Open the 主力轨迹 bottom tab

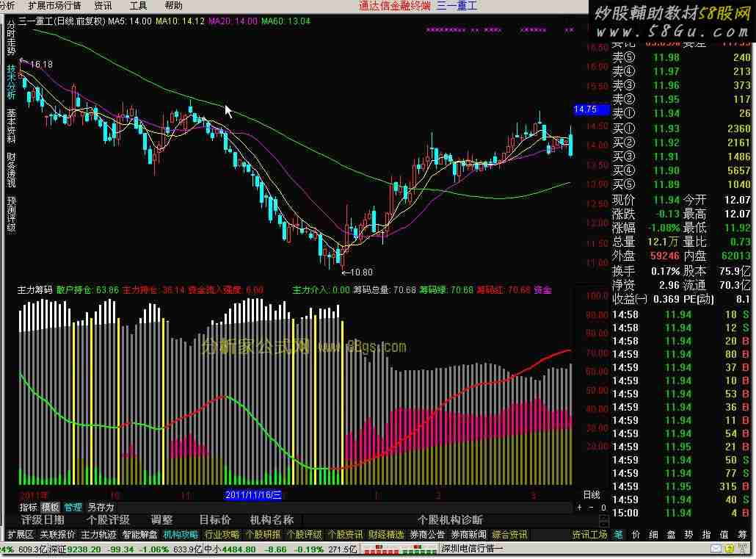(x=98, y=535)
